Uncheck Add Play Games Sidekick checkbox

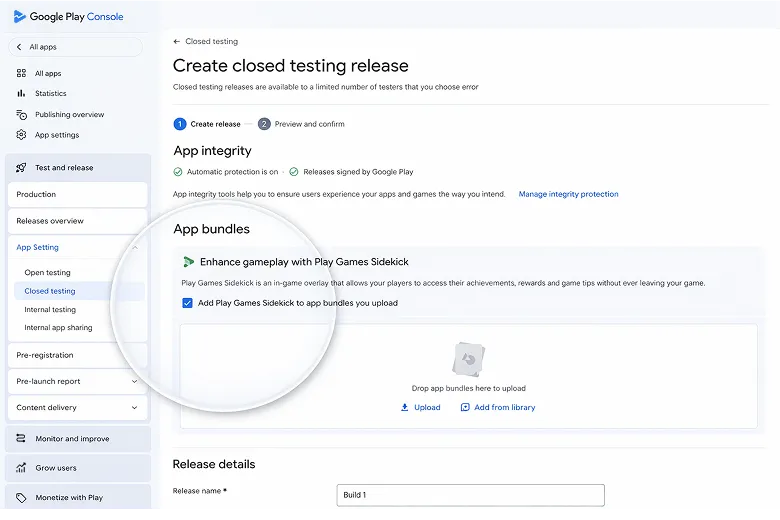click(x=187, y=303)
